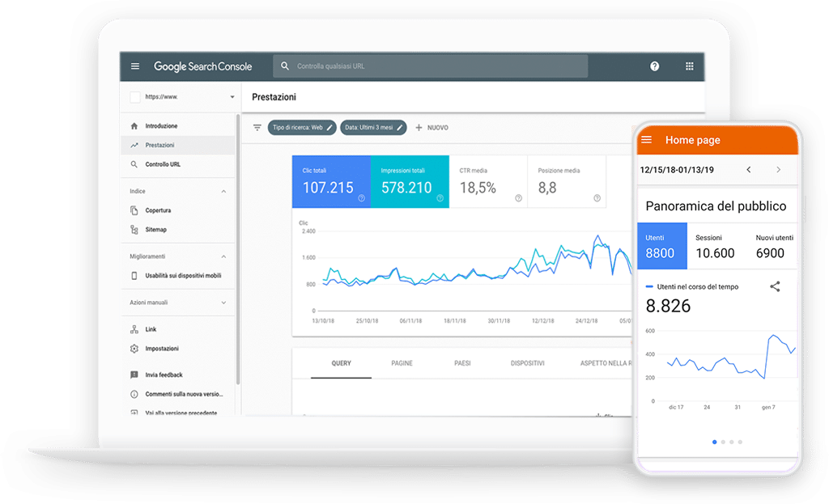Click the sidebar vertical scrollbar
The height and width of the screenshot is (504, 829).
pos(238,248)
